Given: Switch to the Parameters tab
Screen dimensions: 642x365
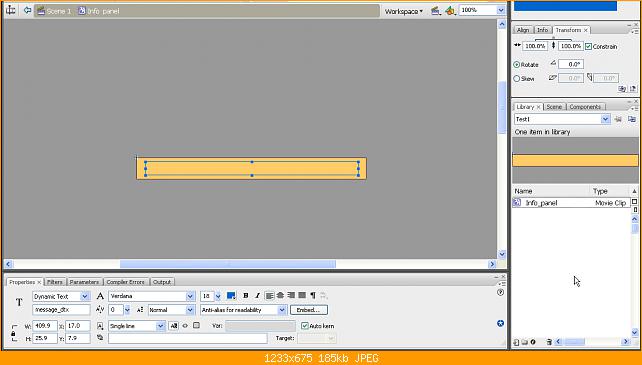Looking at the screenshot, I should pyautogui.click(x=84, y=282).
